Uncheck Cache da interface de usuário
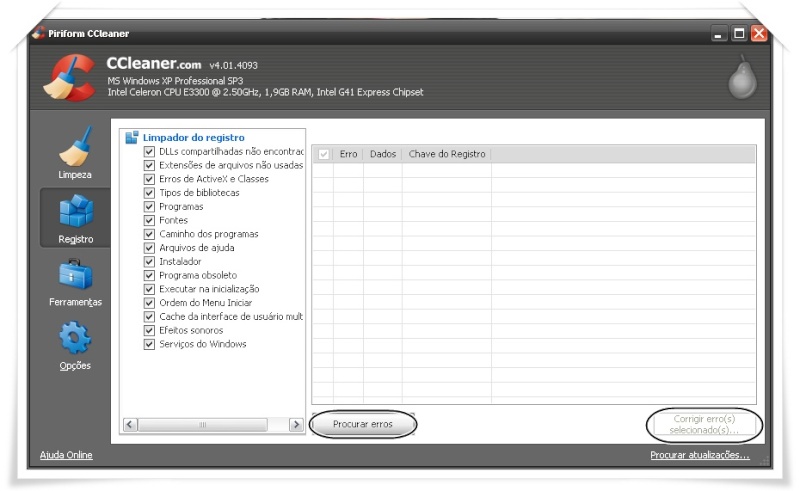800x491 pixels. (149, 317)
